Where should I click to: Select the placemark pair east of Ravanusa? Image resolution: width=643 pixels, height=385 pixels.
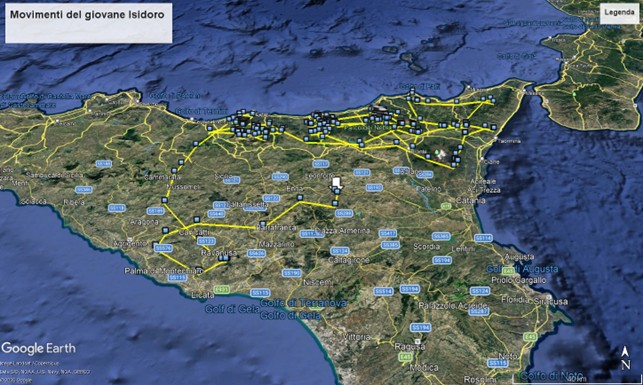point(223,258)
